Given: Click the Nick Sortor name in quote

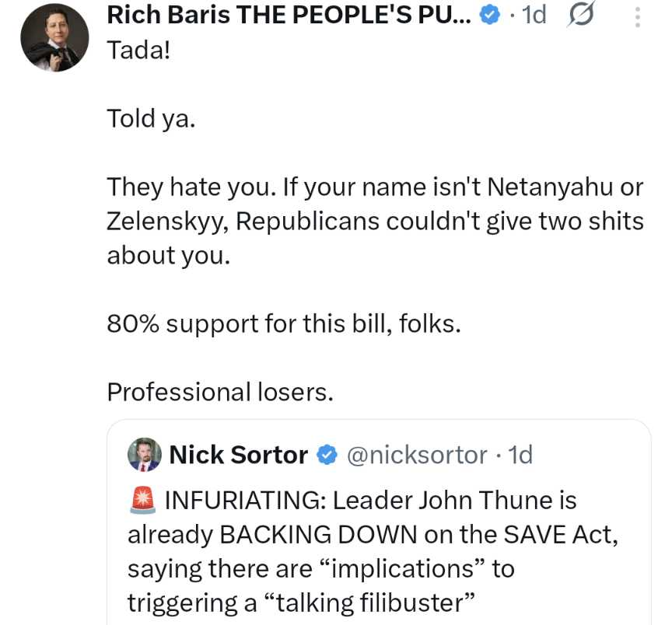Looking at the screenshot, I should click(x=238, y=455).
